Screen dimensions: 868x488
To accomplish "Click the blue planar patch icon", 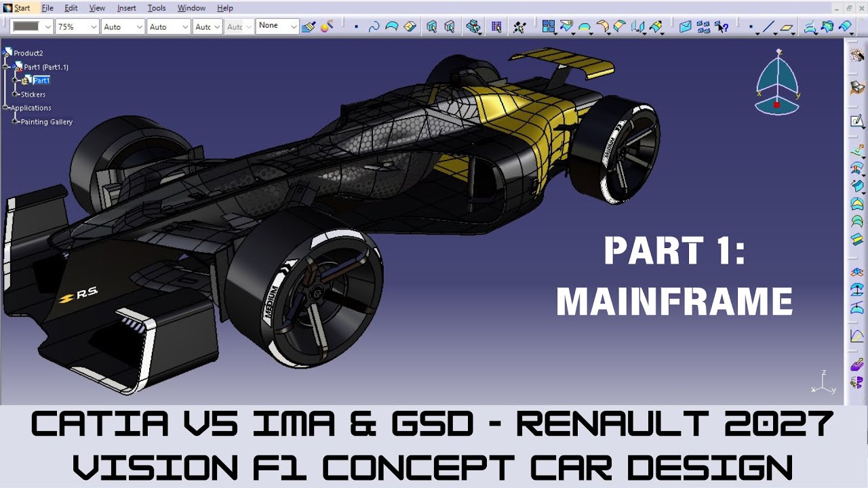I will 686,27.
